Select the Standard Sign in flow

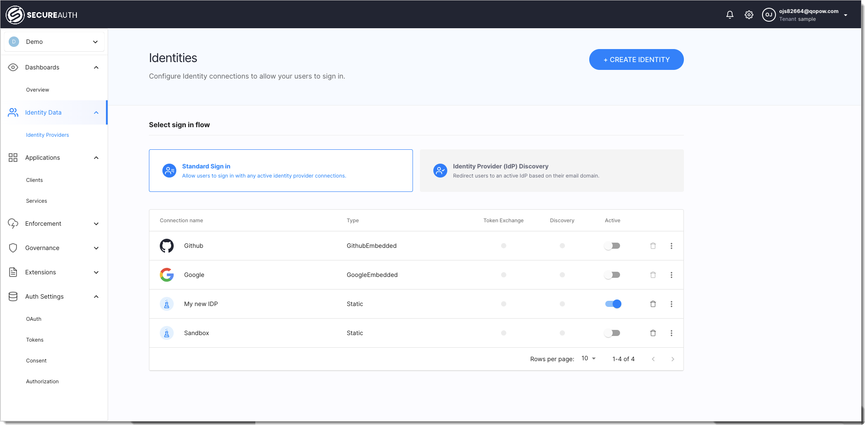(x=281, y=171)
